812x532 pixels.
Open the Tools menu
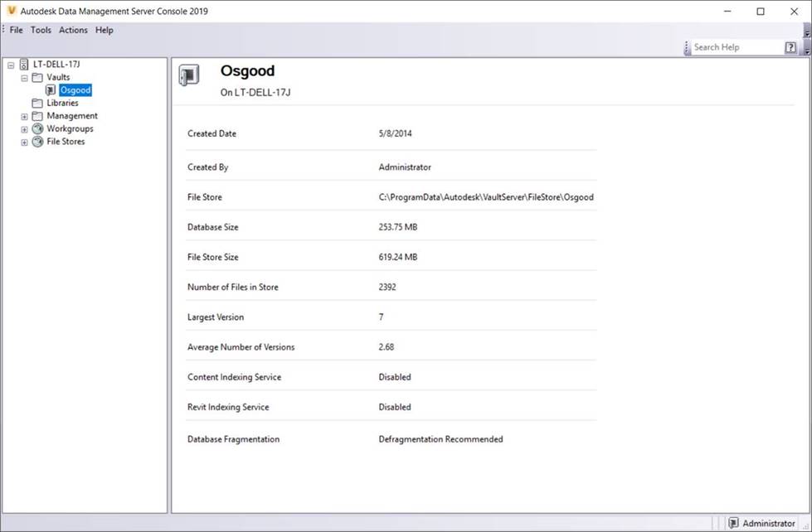click(x=41, y=30)
